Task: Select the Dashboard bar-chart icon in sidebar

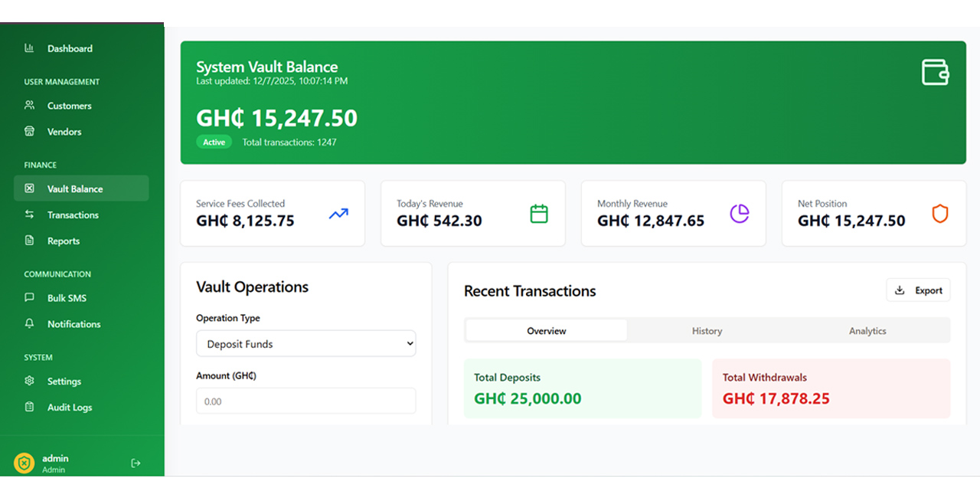Action: [x=29, y=48]
